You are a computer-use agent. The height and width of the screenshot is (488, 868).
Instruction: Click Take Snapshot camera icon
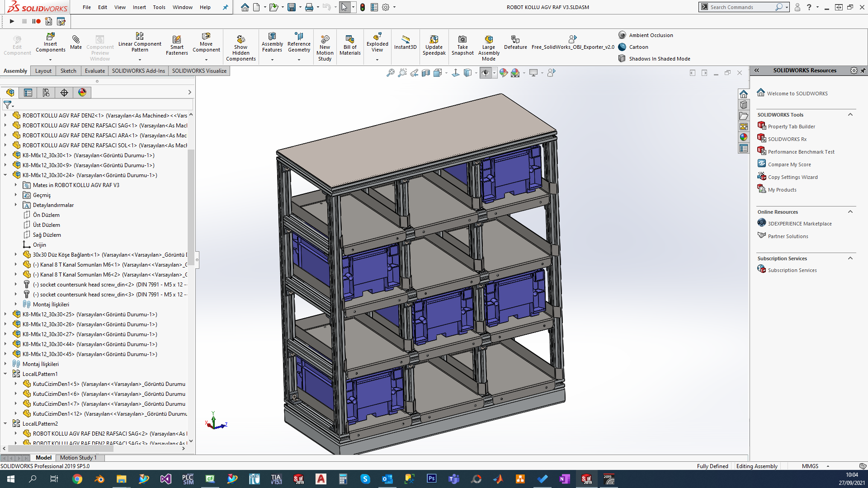tap(462, 40)
